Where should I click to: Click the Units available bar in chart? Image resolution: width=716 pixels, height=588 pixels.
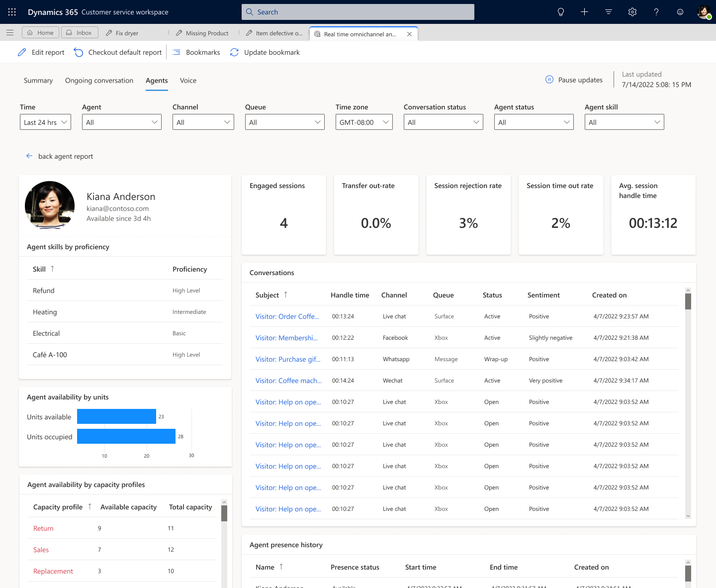coord(116,416)
